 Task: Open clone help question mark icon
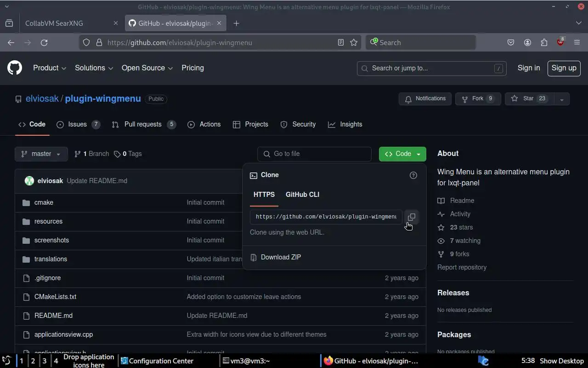click(413, 175)
